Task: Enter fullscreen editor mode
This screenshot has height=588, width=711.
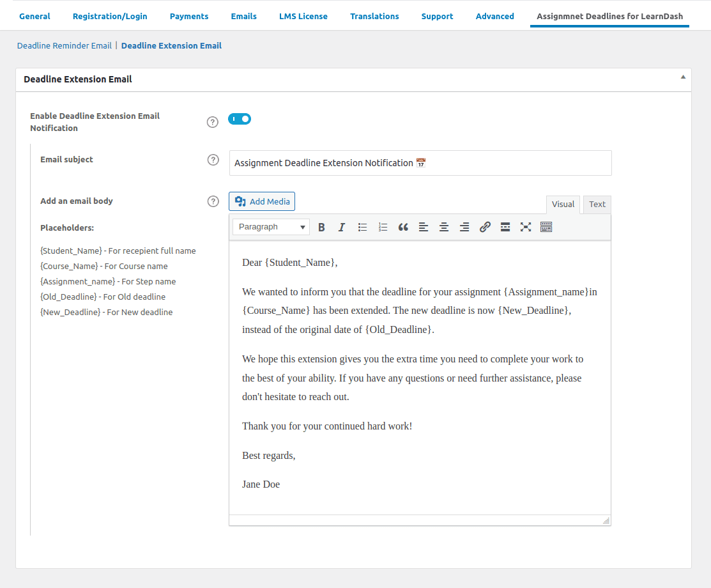Action: [x=526, y=227]
